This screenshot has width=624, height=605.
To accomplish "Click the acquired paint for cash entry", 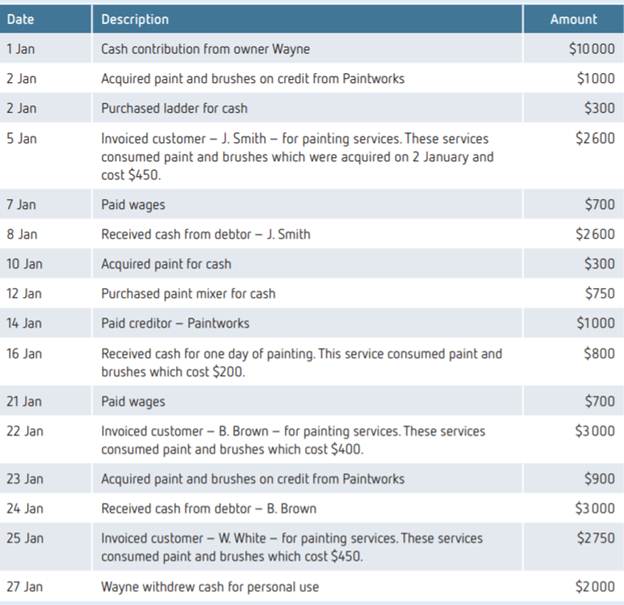I will pos(166,264).
